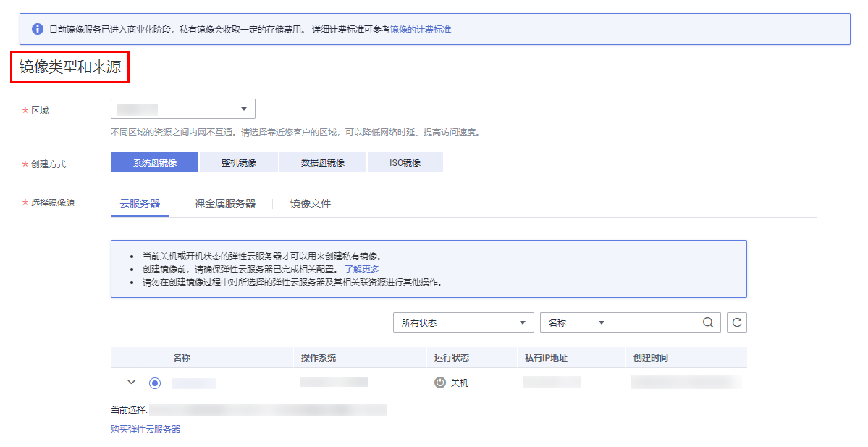Choose ISO镜像 creation method
The width and height of the screenshot is (868, 447).
405,162
